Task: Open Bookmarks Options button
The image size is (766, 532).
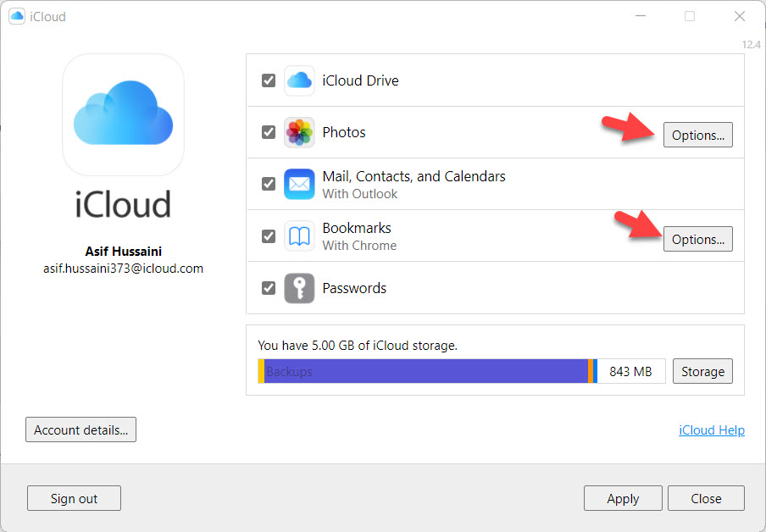Action: (x=697, y=239)
